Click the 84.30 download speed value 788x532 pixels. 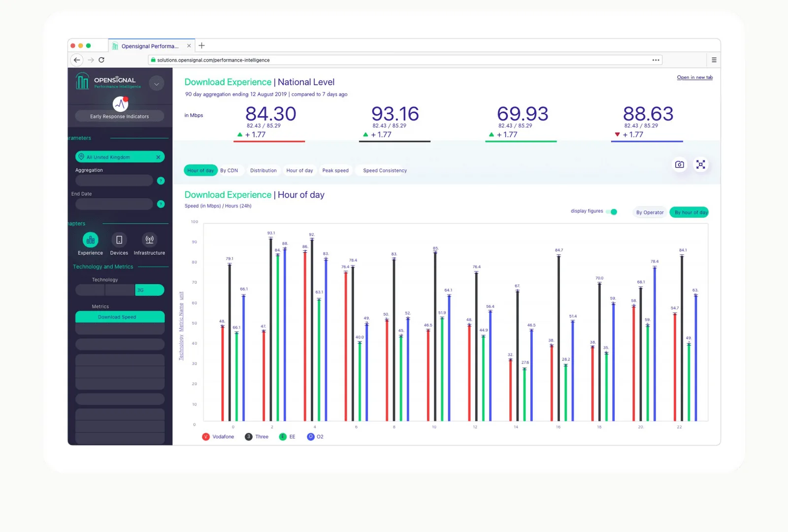pos(270,114)
